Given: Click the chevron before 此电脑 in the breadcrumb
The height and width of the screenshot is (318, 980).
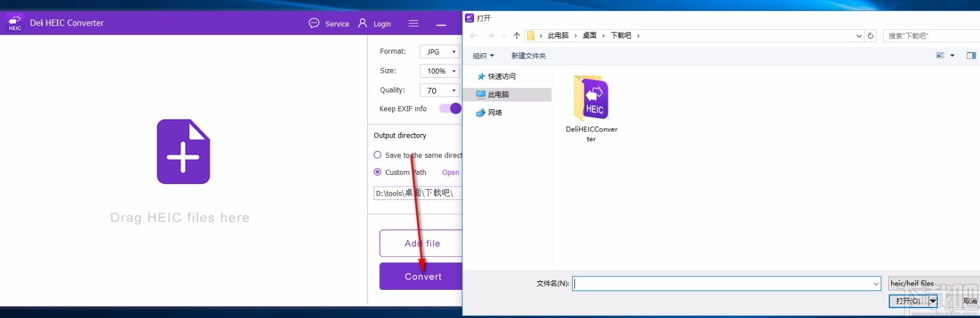Looking at the screenshot, I should [x=541, y=36].
